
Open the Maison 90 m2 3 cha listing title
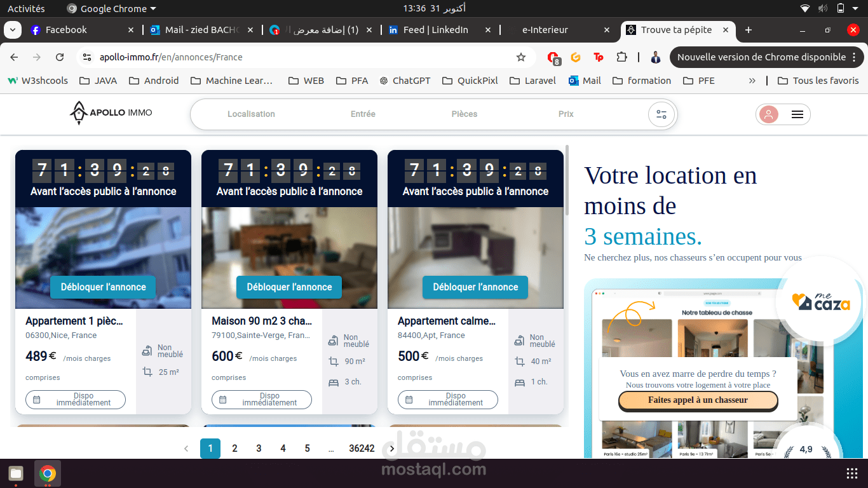pos(262,321)
